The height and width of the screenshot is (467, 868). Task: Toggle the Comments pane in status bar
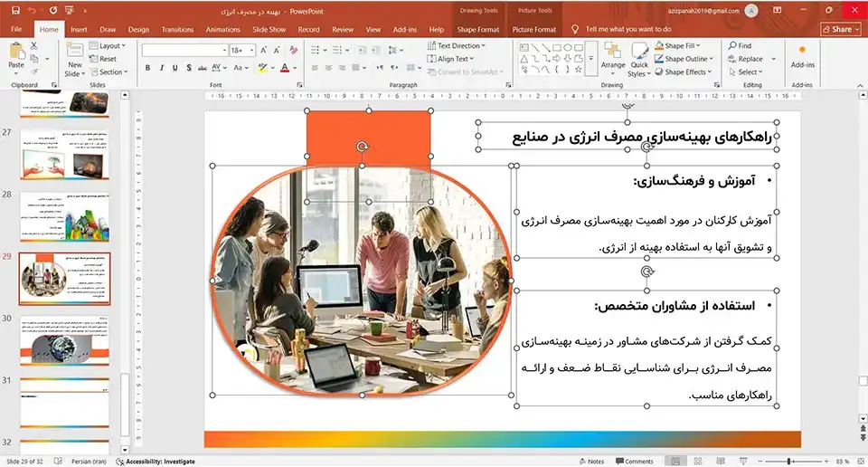[x=635, y=461]
